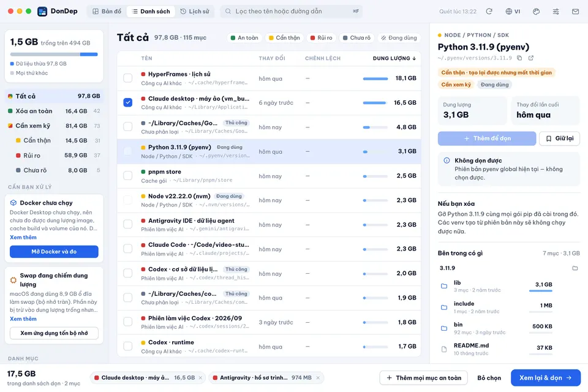Select Xóa an toàn in the sidebar
Image resolution: width=588 pixels, height=392 pixels.
click(x=54, y=111)
